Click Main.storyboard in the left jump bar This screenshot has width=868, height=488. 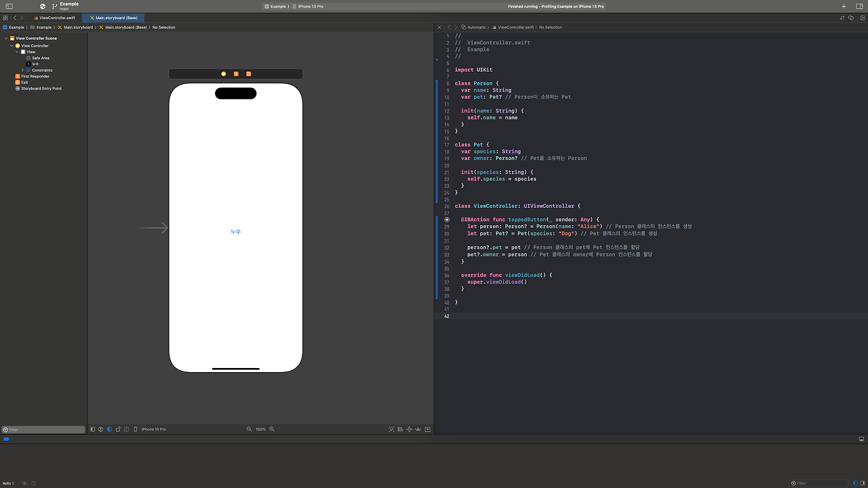tap(75, 27)
